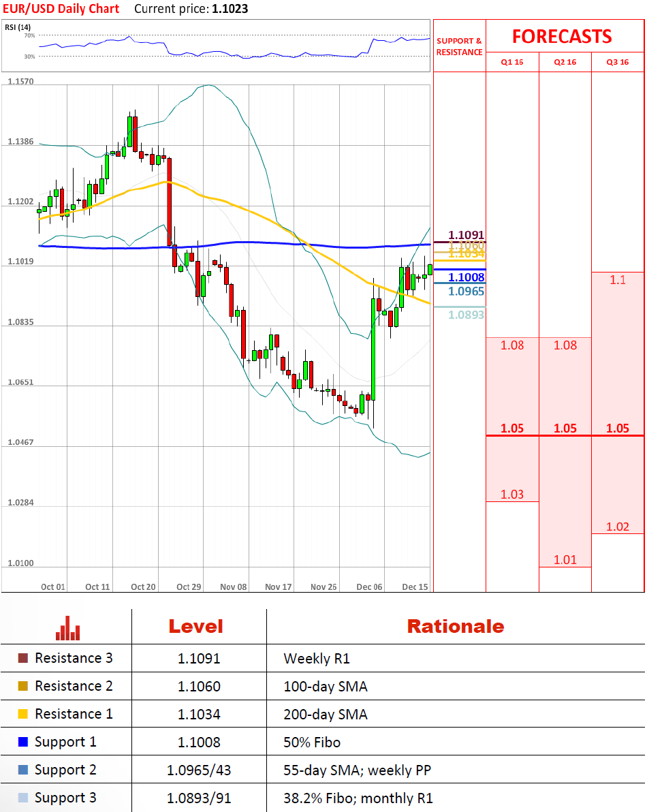
Task: Click the 1.1091 resistance level label on chart
Action: [x=466, y=236]
